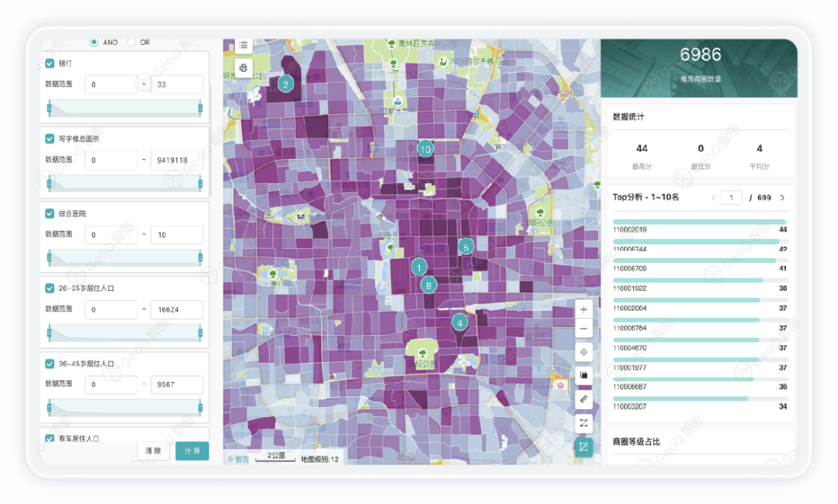Image resolution: width=838 pixels, height=504 pixels.
Task: Uncheck the 36~45岁居住人口 checkbox
Action: [50, 364]
